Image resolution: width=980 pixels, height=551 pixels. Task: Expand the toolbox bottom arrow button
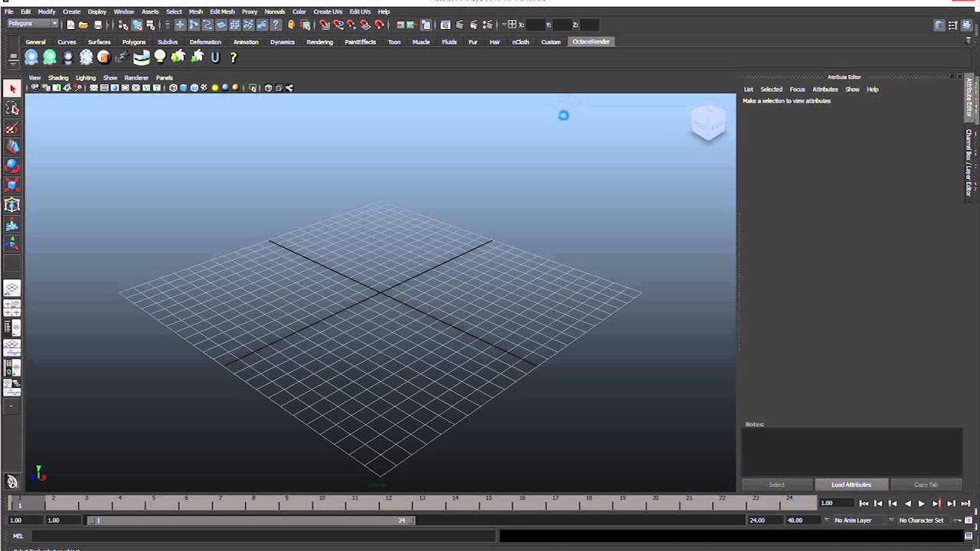coord(12,406)
